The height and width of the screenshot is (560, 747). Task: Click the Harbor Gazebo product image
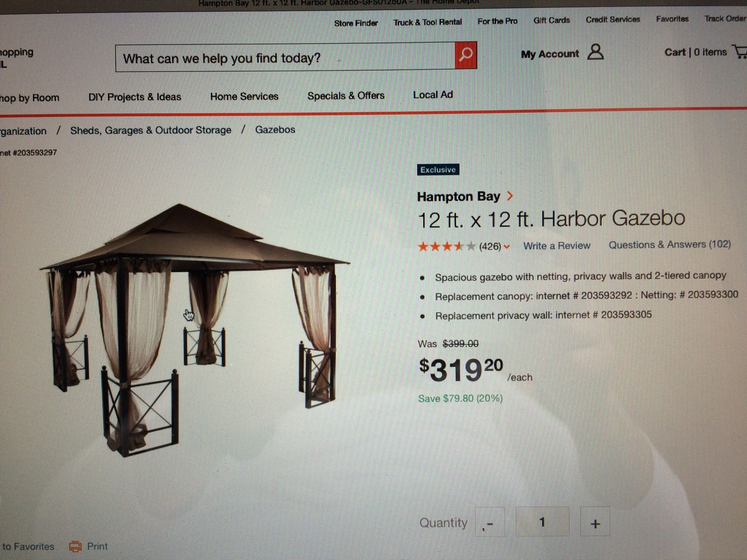[195, 330]
